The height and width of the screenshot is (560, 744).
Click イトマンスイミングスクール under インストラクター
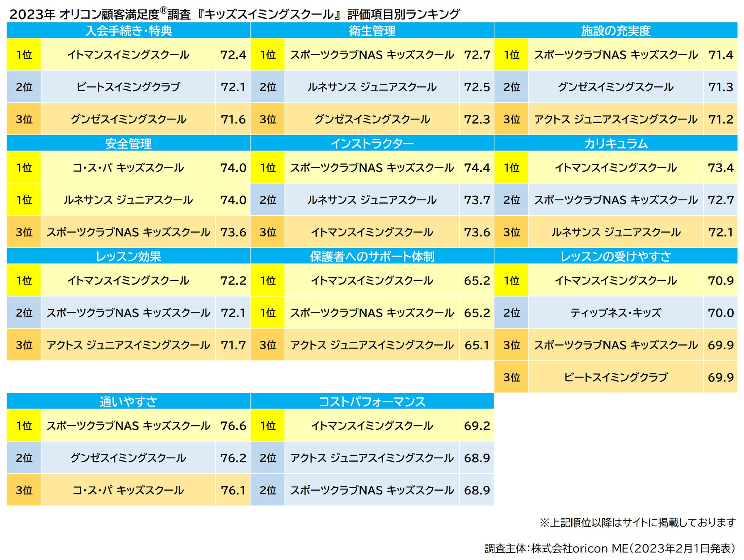(x=372, y=232)
